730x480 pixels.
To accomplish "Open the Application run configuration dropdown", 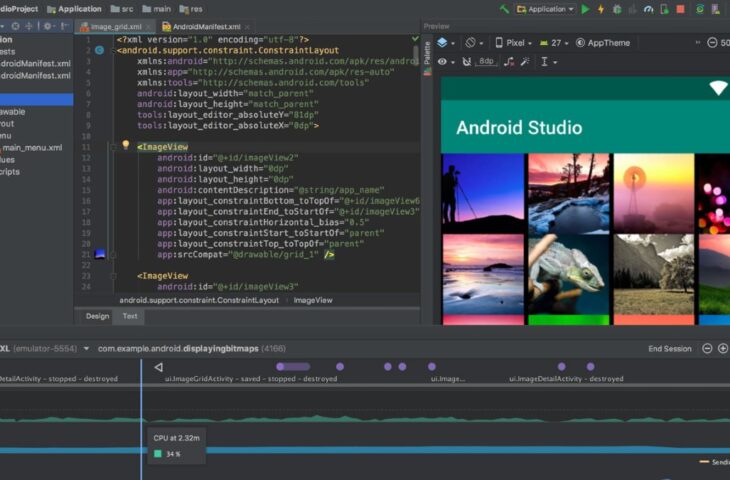I will (545, 9).
